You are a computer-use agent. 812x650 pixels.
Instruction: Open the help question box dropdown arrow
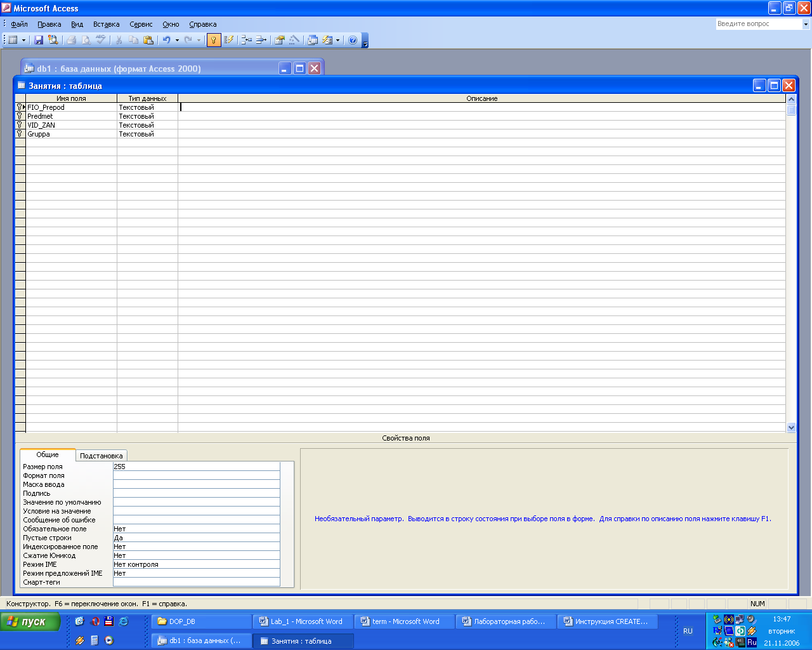[806, 24]
